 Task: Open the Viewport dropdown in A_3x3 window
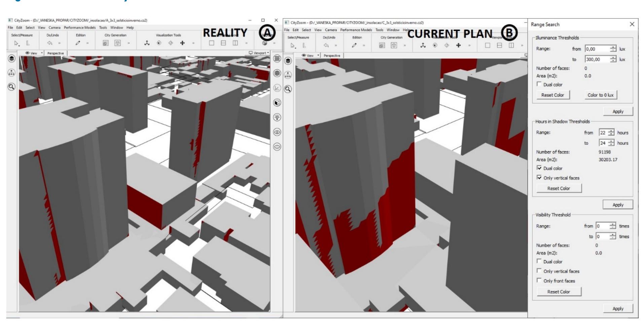pyautogui.click(x=259, y=53)
